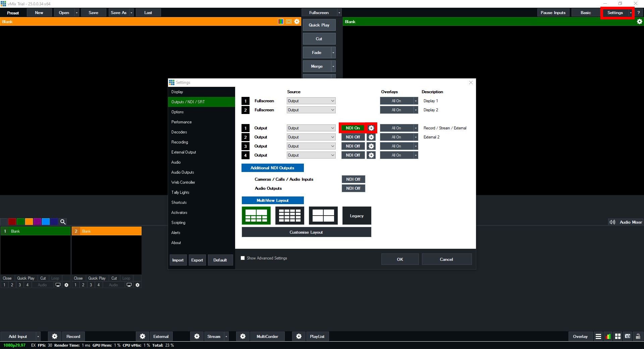Toggle NDI Off for Output 4
The image size is (644, 349).
tap(353, 155)
